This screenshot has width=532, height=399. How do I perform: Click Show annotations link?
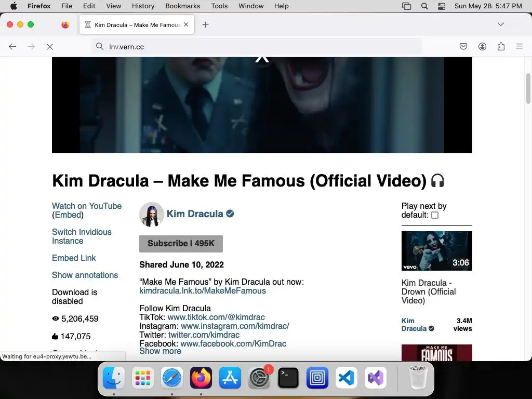tap(85, 275)
